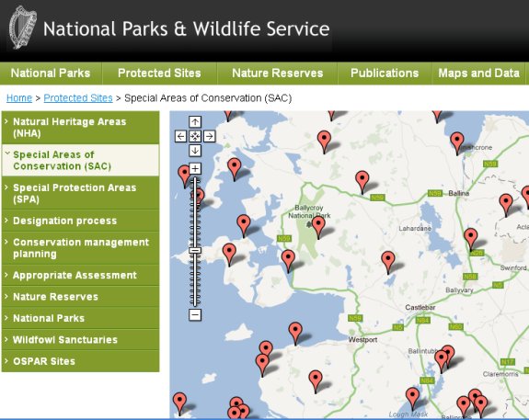Click the Lough Mask label on the map
Image resolution: width=529 pixels, height=420 pixels.
tap(408, 414)
